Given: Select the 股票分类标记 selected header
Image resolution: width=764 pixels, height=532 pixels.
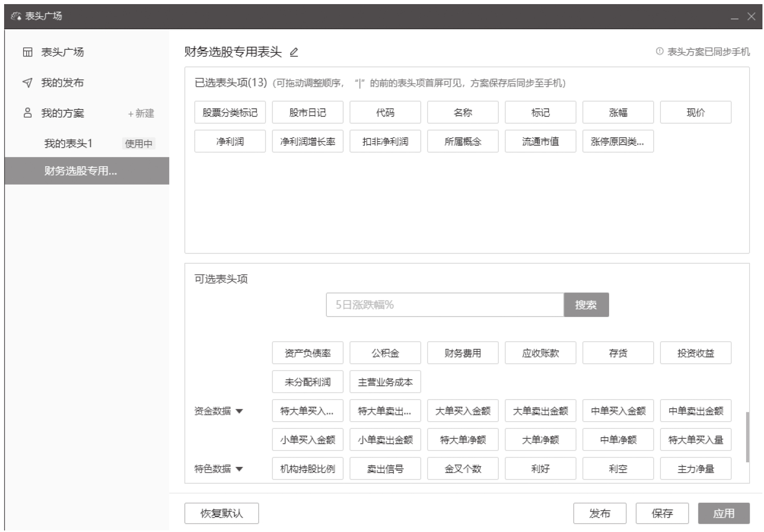Looking at the screenshot, I should (230, 112).
